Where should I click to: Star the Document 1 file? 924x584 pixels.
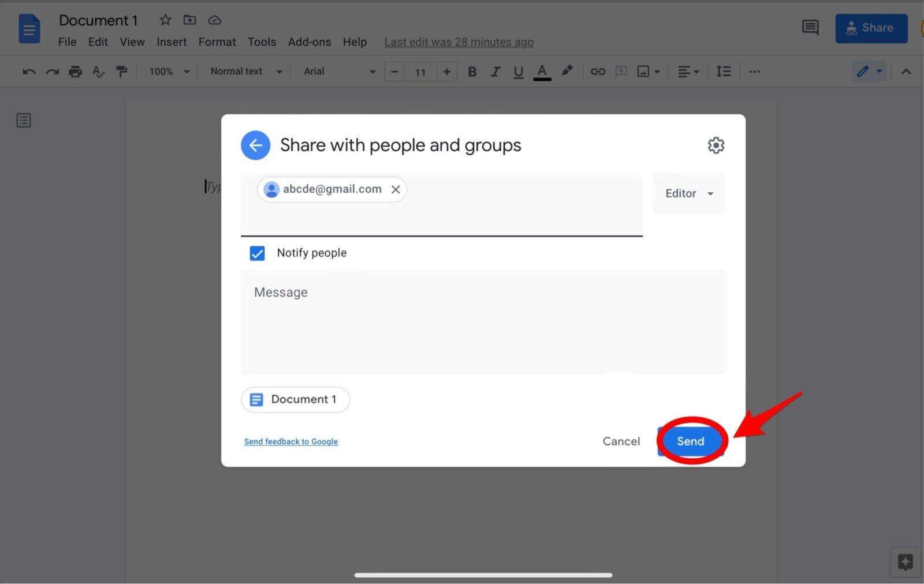coord(165,19)
